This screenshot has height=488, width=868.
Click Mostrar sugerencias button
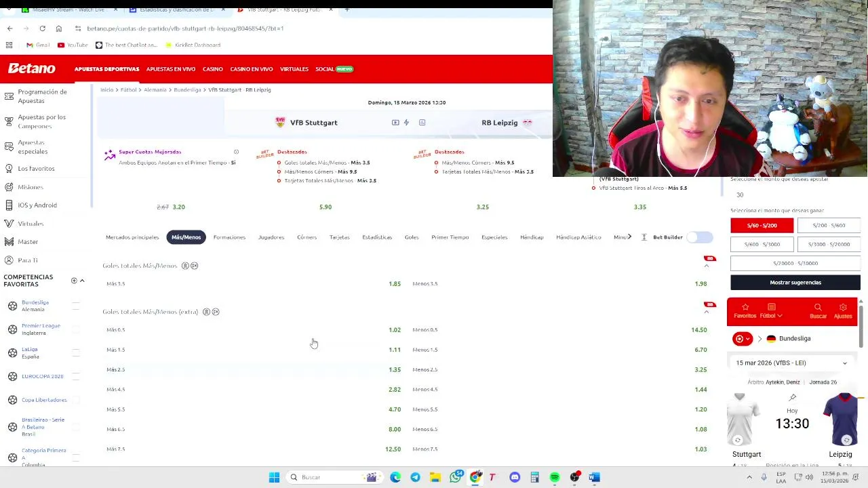pos(795,282)
